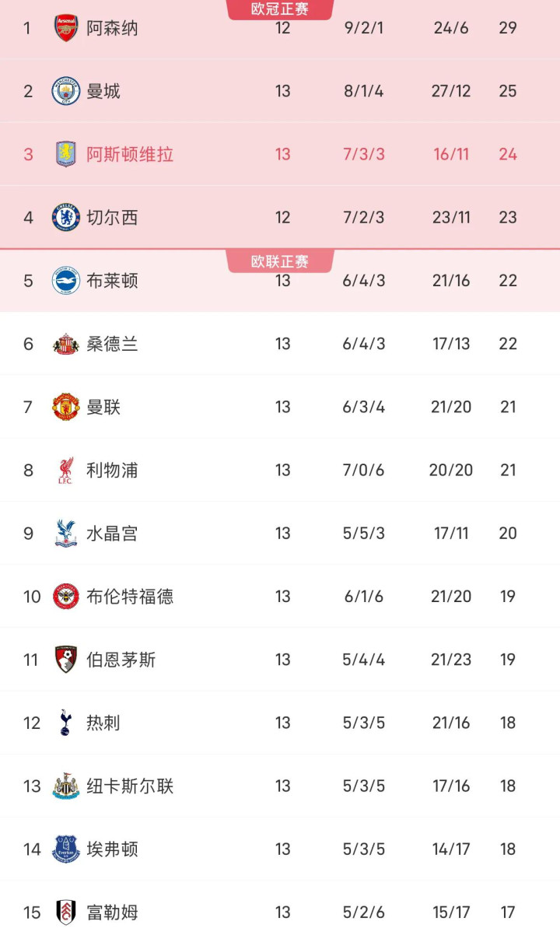Open the Brighton badge icon

click(66, 280)
